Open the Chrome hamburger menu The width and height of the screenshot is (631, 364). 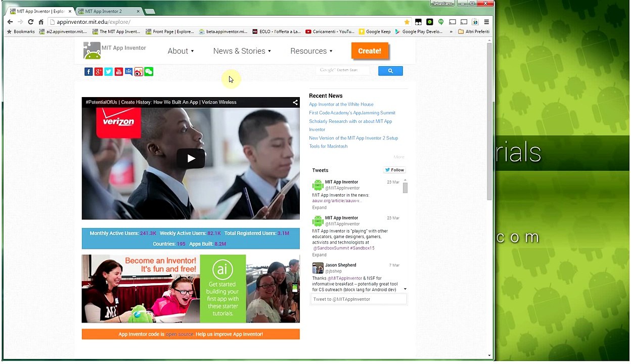(486, 22)
